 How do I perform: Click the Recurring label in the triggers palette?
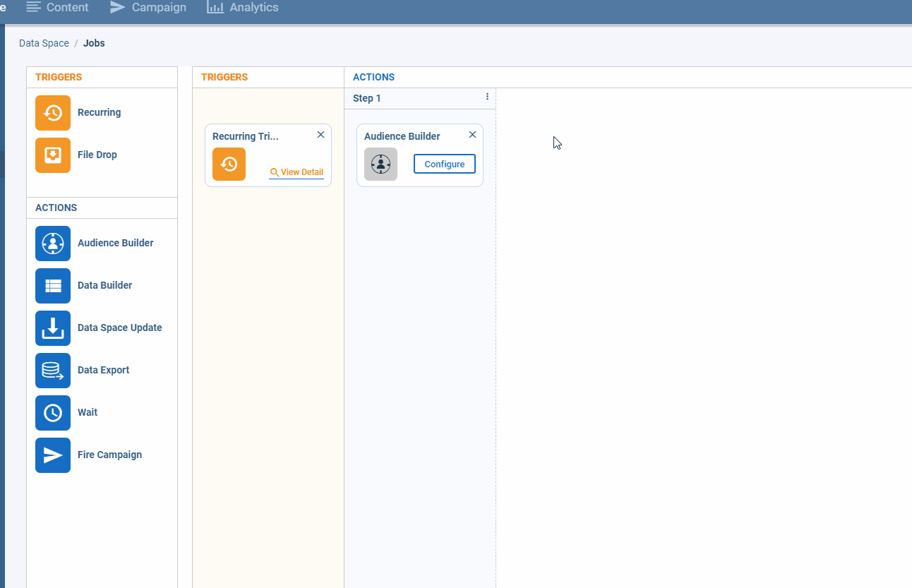(99, 112)
